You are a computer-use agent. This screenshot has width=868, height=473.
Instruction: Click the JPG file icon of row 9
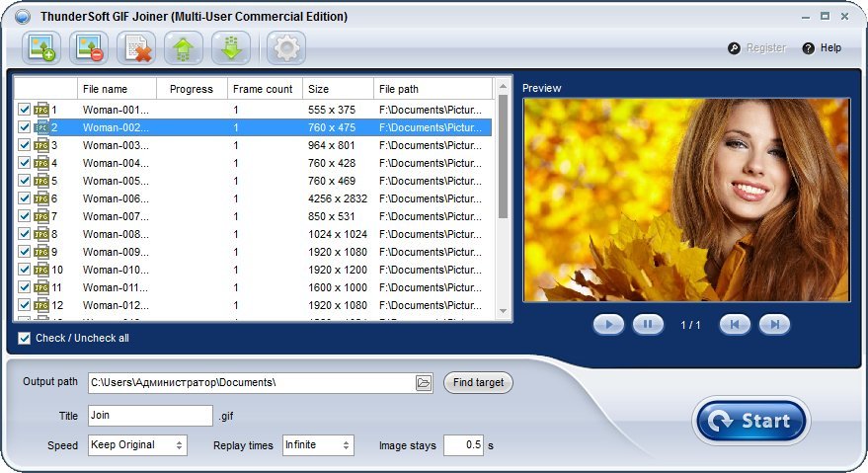(x=41, y=252)
